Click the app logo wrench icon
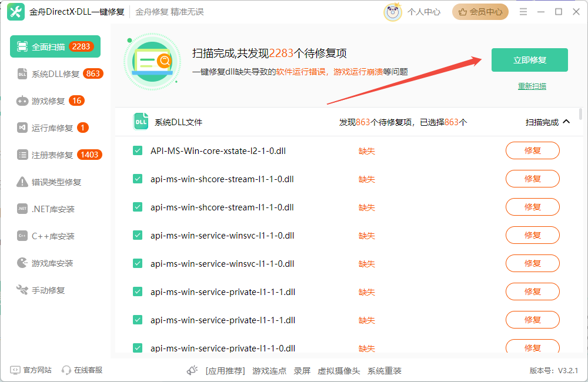The height and width of the screenshot is (382, 588). [16, 12]
